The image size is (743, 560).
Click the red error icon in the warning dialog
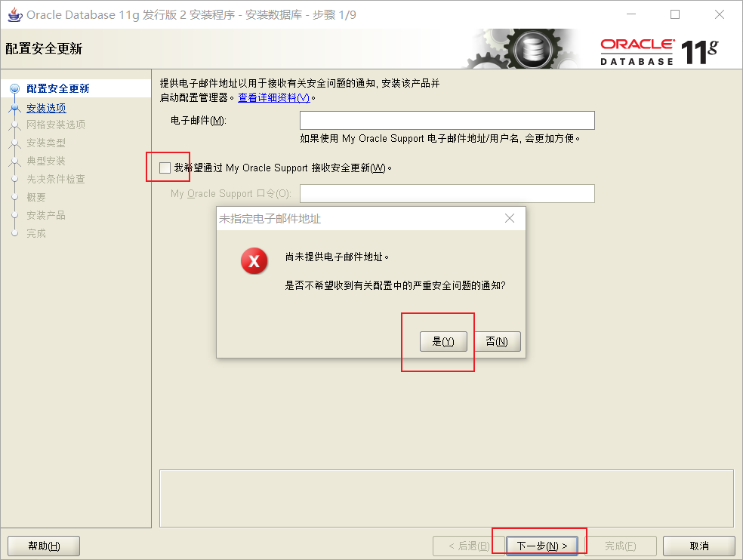(x=254, y=260)
